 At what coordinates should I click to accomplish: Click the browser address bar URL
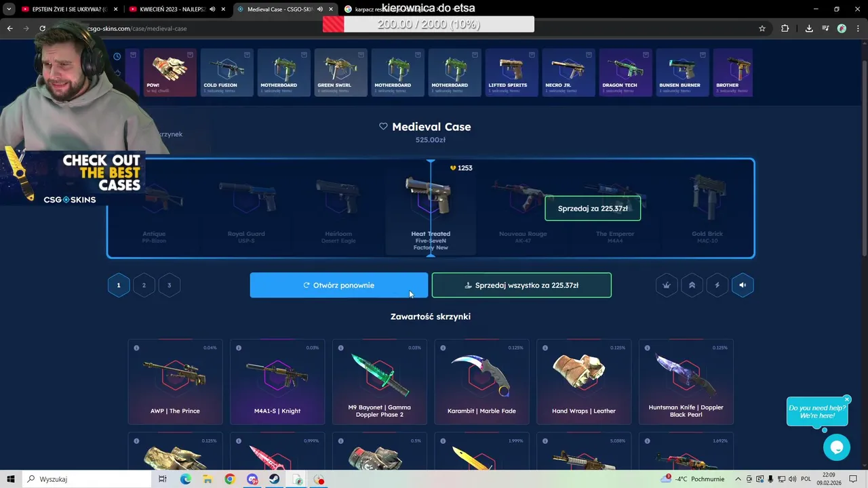point(138,28)
